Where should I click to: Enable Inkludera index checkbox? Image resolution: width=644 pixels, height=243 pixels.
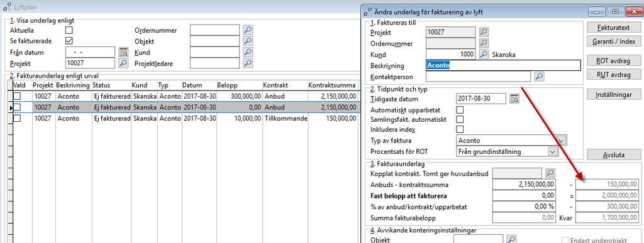coord(460,129)
